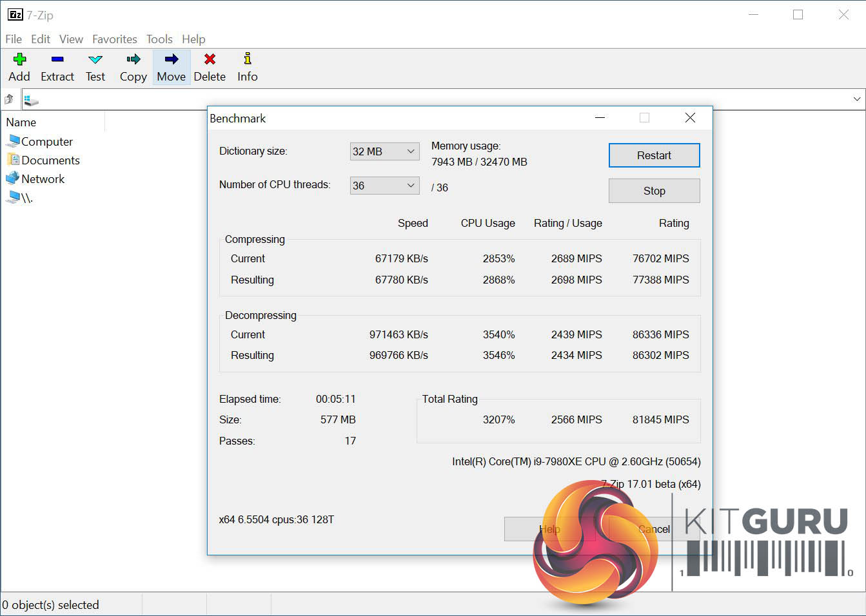The image size is (866, 616).
Task: Click the red Delete icon
Action: [x=210, y=60]
